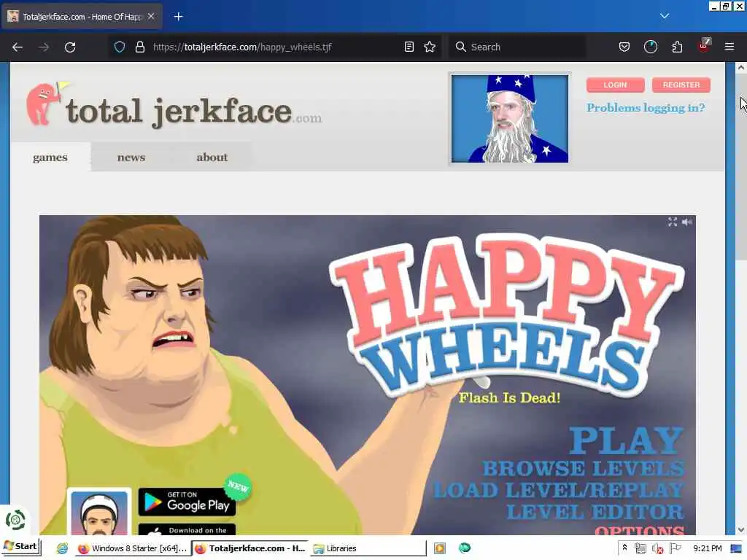
Task: Open media player taskbar icon
Action: click(440, 548)
